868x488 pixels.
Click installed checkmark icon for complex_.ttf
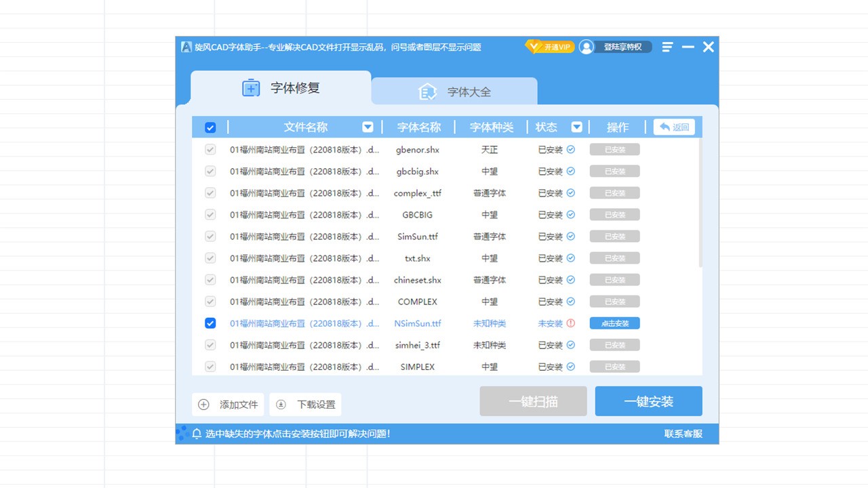(571, 193)
